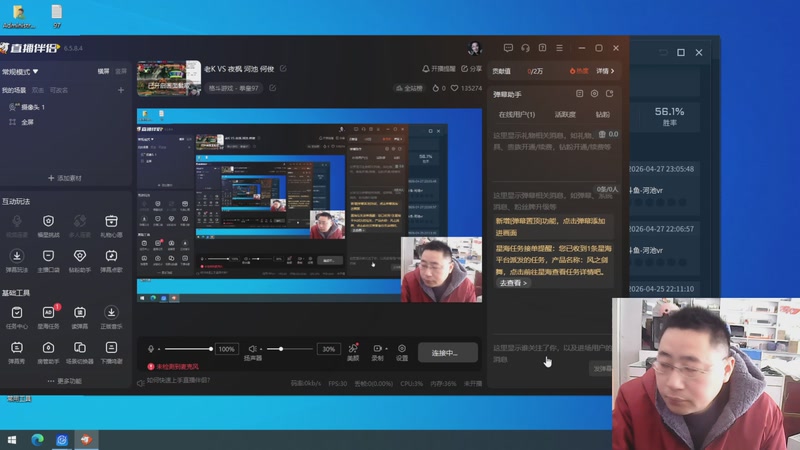Open 录制 recording options dropdown arrow
This screenshot has width=800, height=450.
coord(386,349)
